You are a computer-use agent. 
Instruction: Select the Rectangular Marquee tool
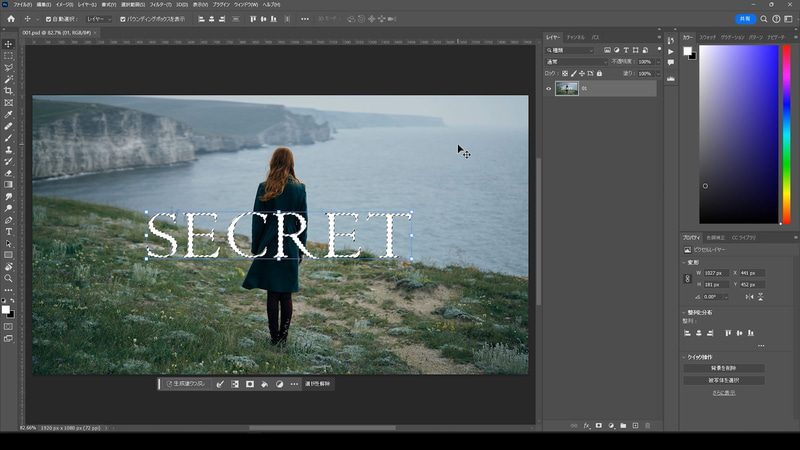(8, 56)
